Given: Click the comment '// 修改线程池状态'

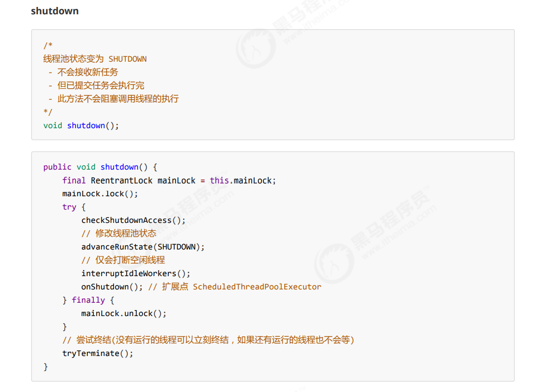Looking at the screenshot, I should point(118,233).
